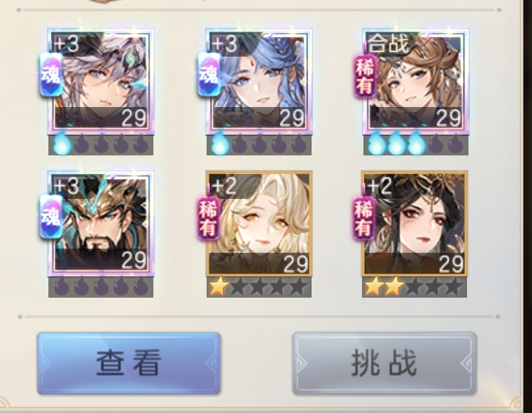Screen dimensions: 532x413
Task: Tap 稀有 badge on blonde hero
Action: tap(209, 220)
